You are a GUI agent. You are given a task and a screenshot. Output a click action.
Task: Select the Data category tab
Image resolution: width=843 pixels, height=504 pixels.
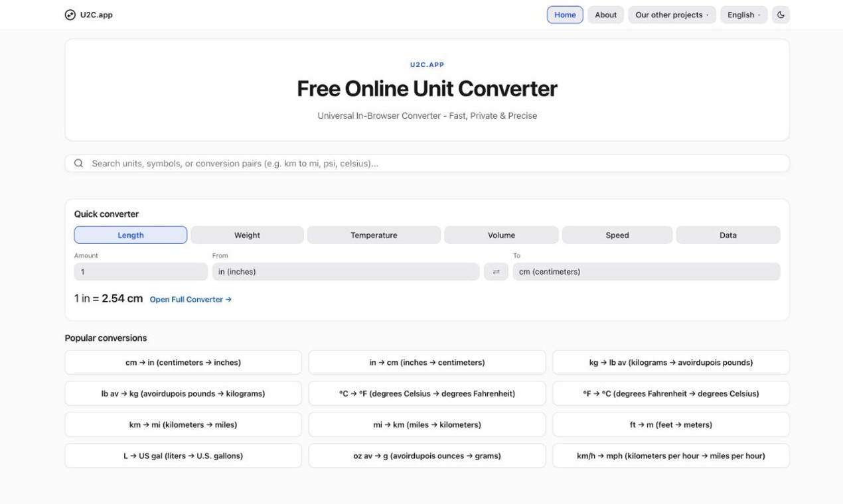728,235
